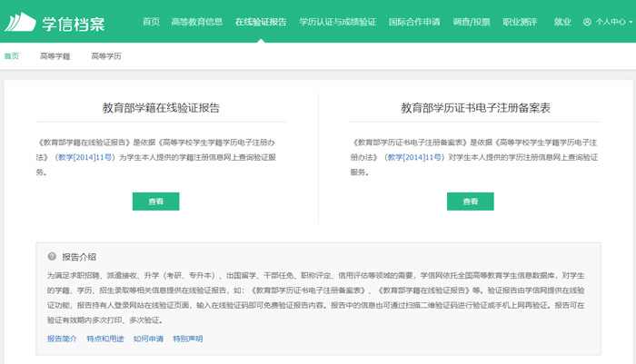Navigate to 国际合作申请
Screen dimensions: 636x364
click(413, 21)
